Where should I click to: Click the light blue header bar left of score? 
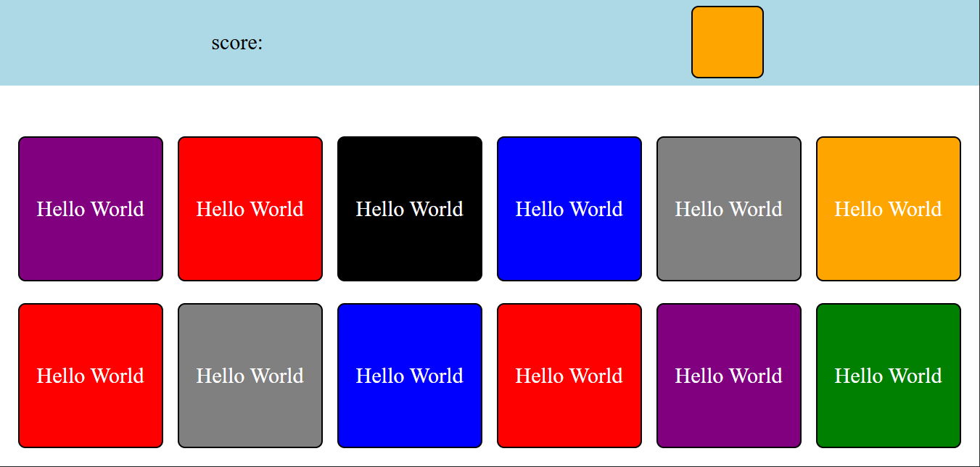click(102, 43)
